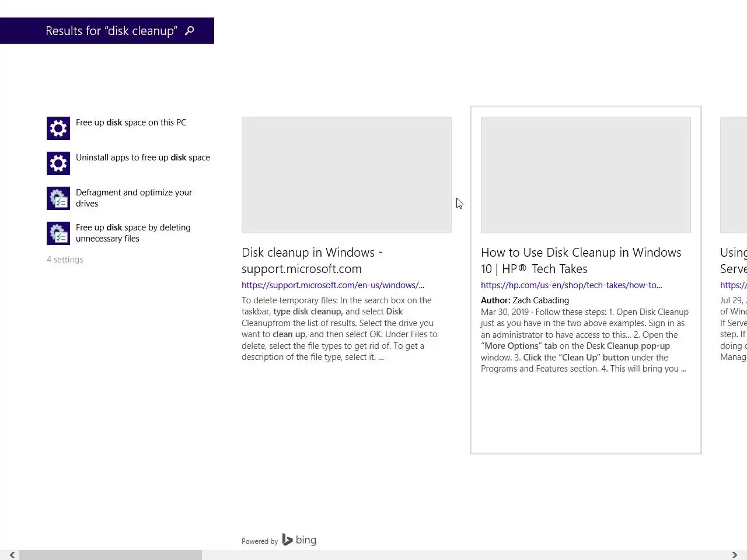This screenshot has height=560, width=747.
Task: Click the HP Tech Takes result thumbnail
Action: tap(586, 175)
